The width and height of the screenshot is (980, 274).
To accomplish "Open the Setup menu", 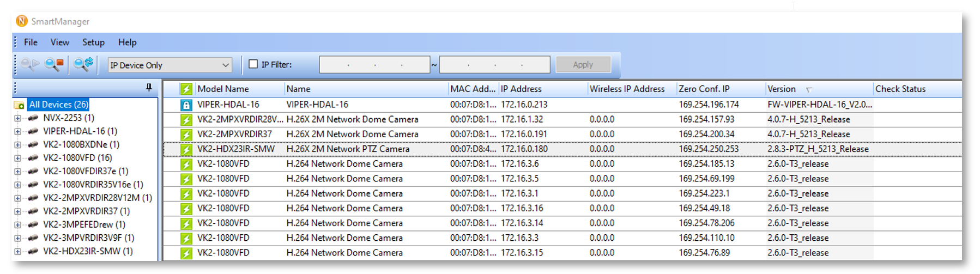I will 93,42.
